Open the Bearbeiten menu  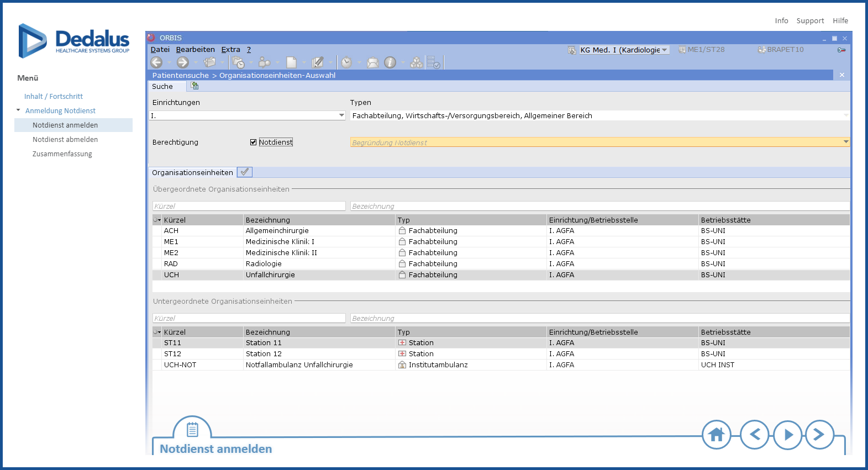[x=195, y=50]
